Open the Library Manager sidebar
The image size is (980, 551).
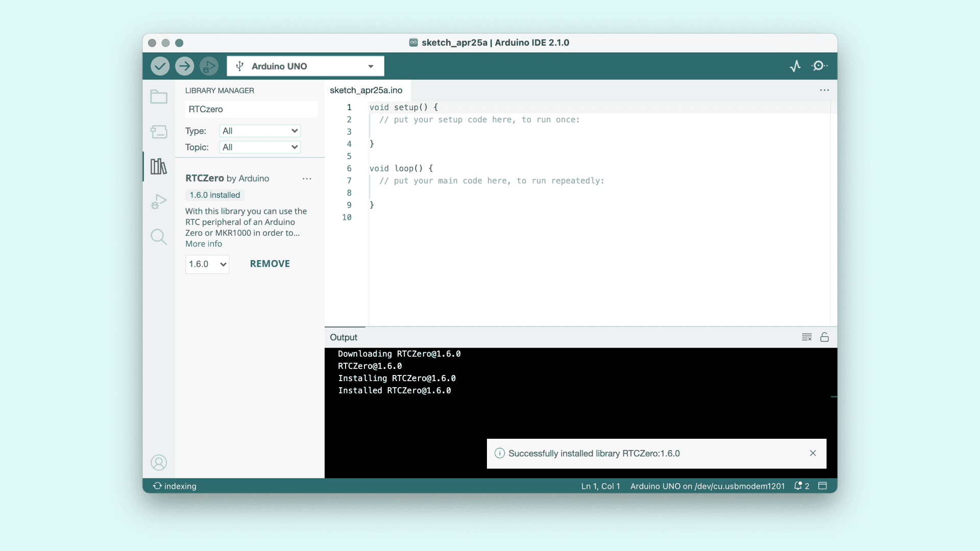pyautogui.click(x=159, y=166)
